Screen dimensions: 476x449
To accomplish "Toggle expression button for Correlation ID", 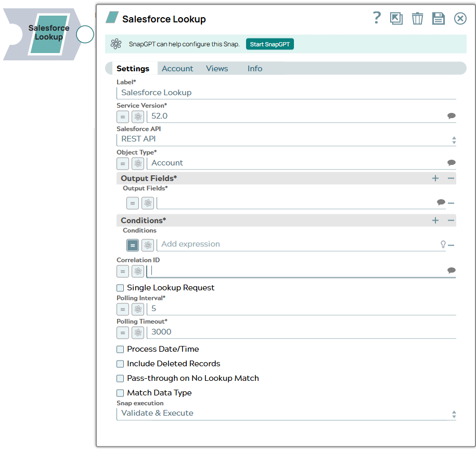I will point(123,272).
